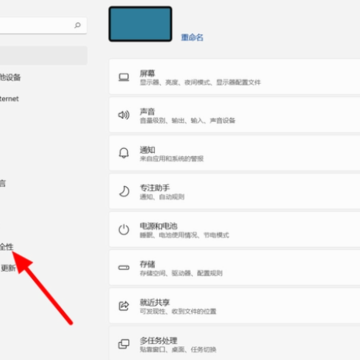Open the 通知 notifications settings
Viewport: 360px width, 360px height.
coord(235,153)
